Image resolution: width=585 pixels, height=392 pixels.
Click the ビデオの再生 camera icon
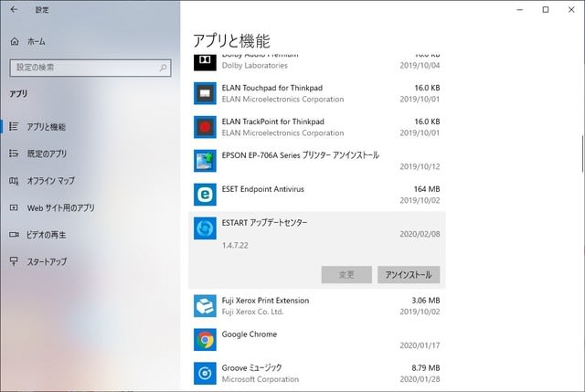tap(14, 235)
